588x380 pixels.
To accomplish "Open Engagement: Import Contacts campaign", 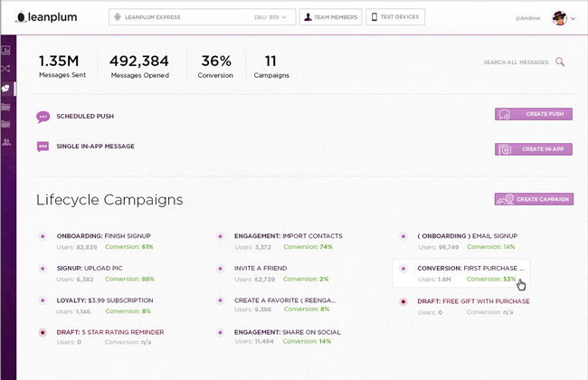I will (x=288, y=236).
